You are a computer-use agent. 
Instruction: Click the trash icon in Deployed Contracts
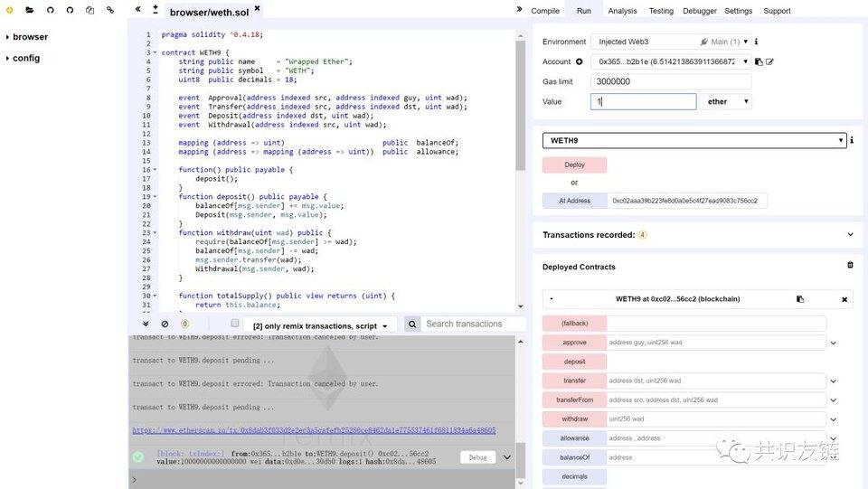(x=850, y=265)
